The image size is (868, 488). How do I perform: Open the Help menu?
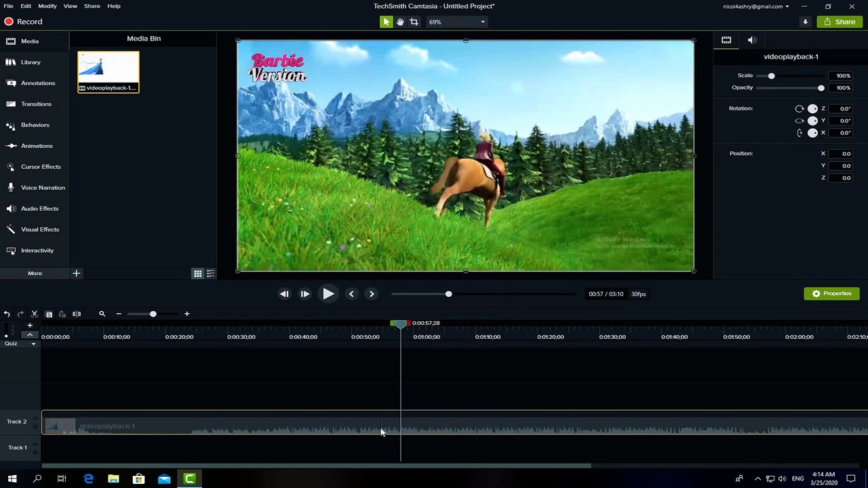click(x=114, y=6)
